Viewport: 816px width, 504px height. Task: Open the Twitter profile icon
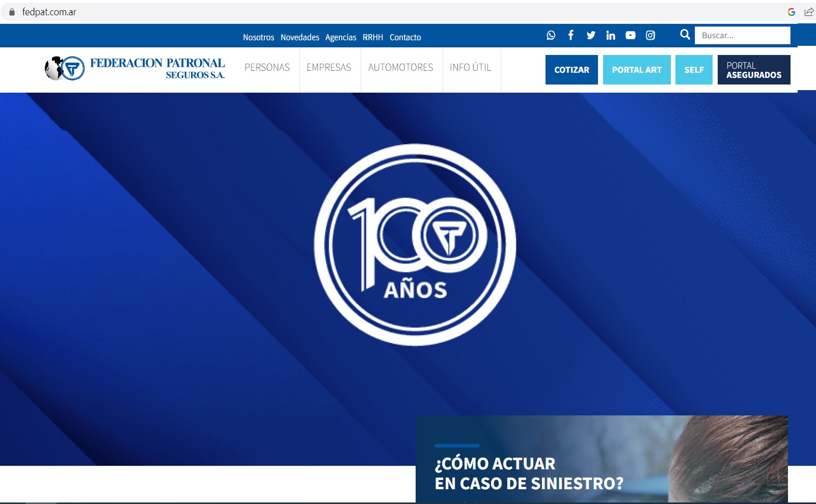click(591, 35)
